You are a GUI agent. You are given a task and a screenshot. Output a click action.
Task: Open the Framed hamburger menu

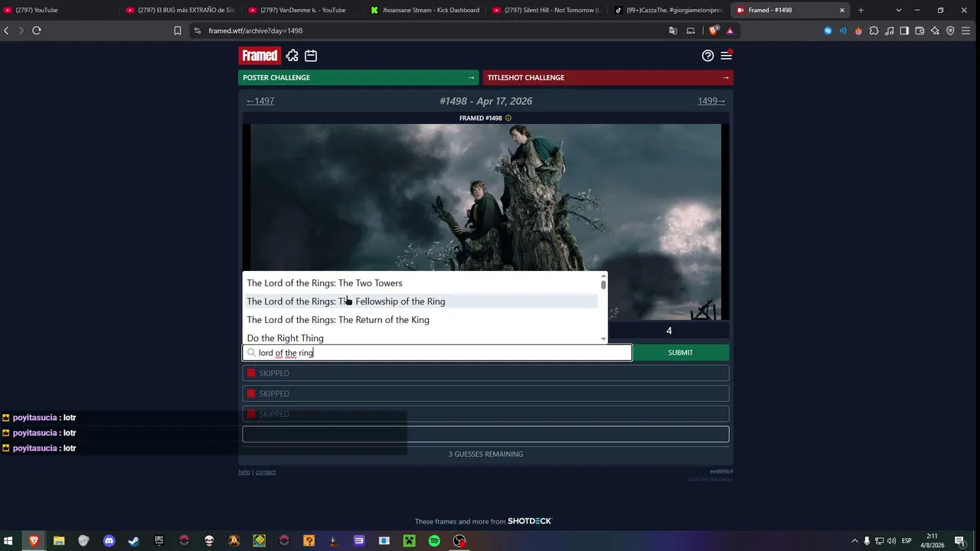pyautogui.click(x=727, y=55)
